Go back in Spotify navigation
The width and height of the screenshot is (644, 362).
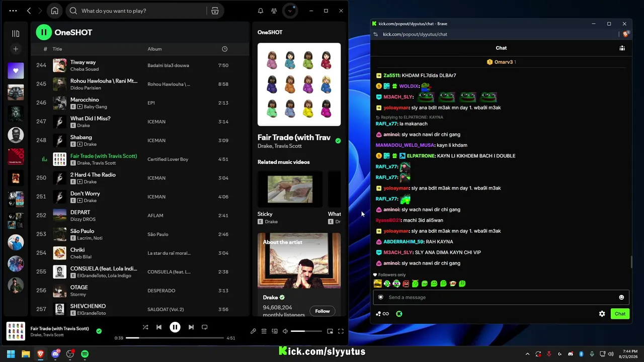pos(29,11)
